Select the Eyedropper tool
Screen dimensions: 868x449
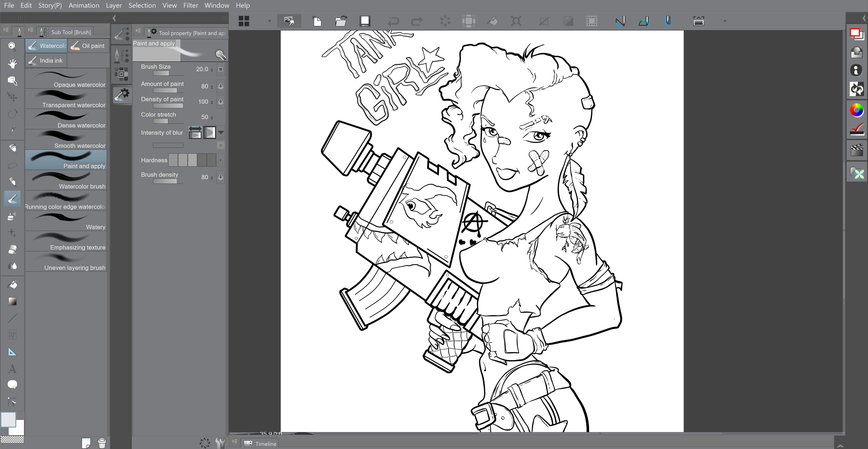coord(12,130)
